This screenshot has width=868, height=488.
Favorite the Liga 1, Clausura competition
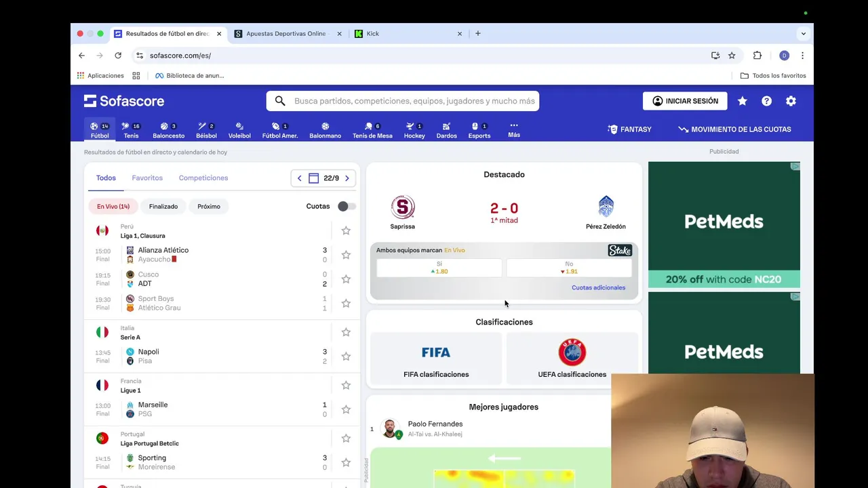coord(346,230)
